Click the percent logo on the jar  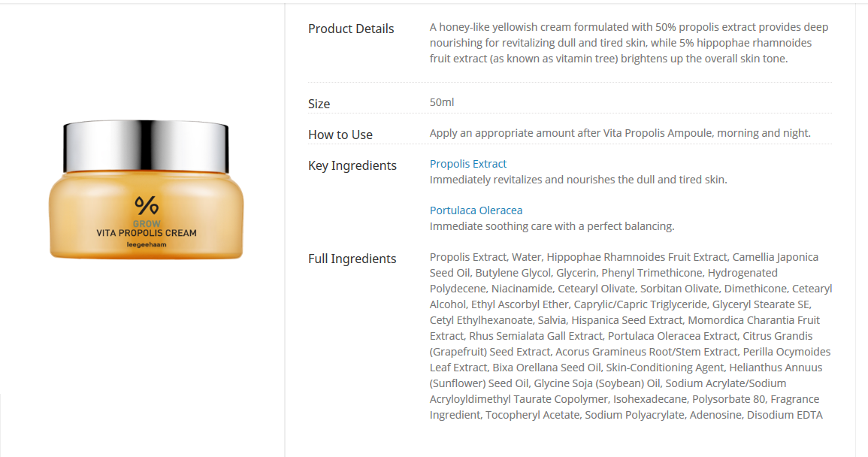[147, 205]
